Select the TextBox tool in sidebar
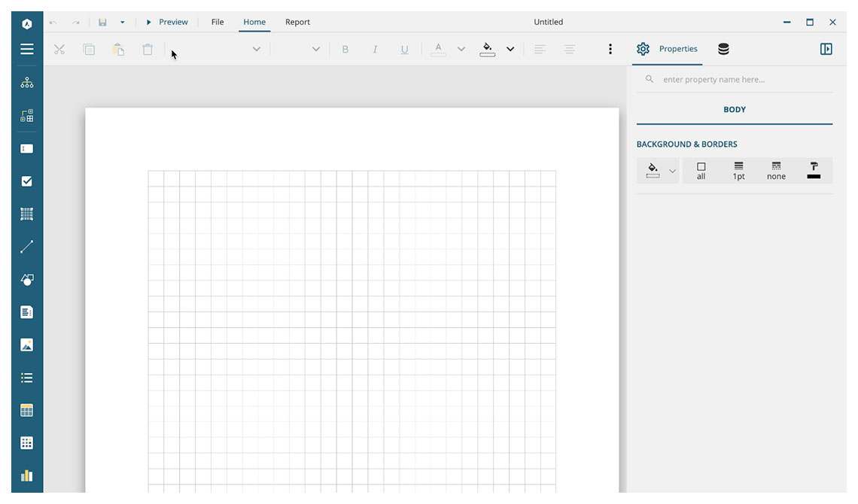The height and width of the screenshot is (504, 858). click(27, 149)
